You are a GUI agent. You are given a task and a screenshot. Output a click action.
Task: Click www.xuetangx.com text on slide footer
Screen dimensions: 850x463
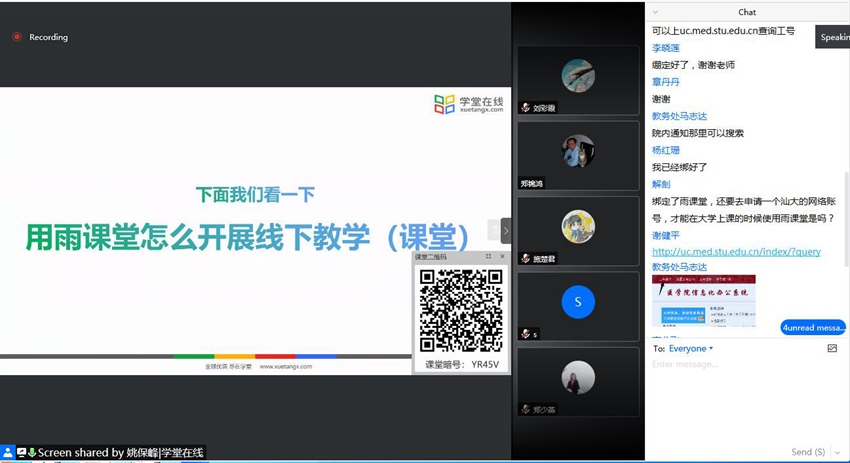(x=286, y=366)
